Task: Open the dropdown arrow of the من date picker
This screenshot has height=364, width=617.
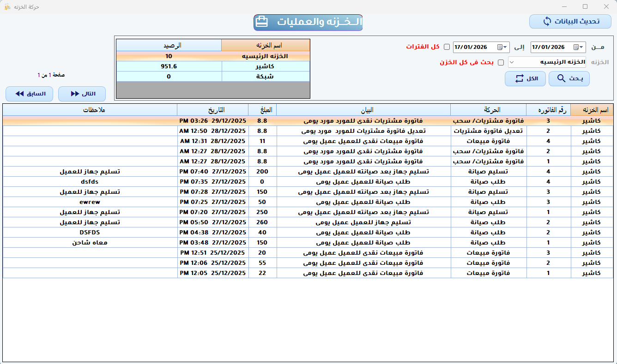Action: [581, 47]
